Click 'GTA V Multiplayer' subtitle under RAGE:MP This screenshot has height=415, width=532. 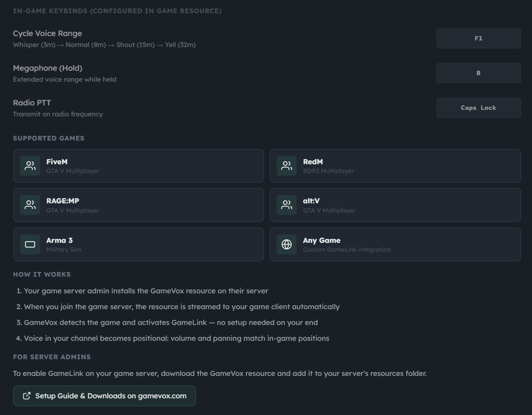tap(72, 210)
